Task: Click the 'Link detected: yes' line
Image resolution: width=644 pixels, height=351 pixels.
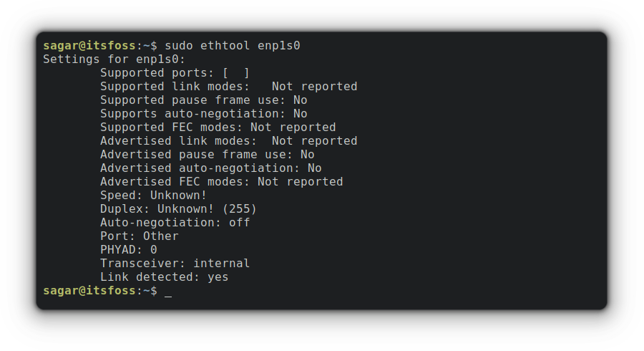Action: point(164,277)
